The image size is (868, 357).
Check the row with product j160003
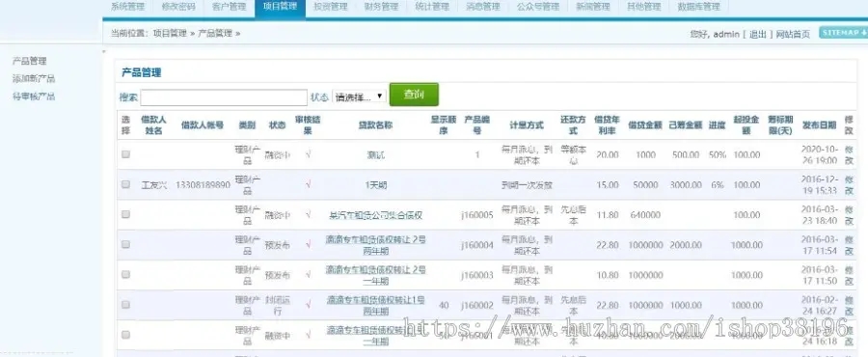pyautogui.click(x=125, y=275)
